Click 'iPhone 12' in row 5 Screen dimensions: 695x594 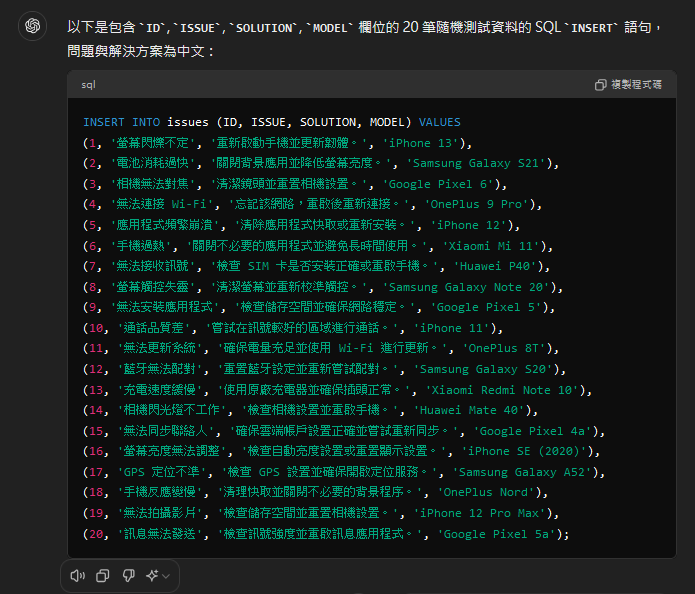(x=469, y=226)
